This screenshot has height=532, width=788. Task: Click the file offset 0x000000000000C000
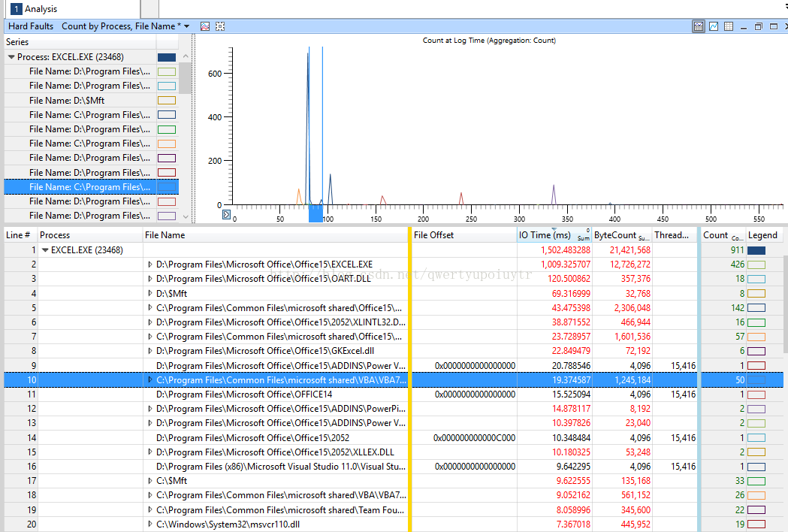[475, 437]
